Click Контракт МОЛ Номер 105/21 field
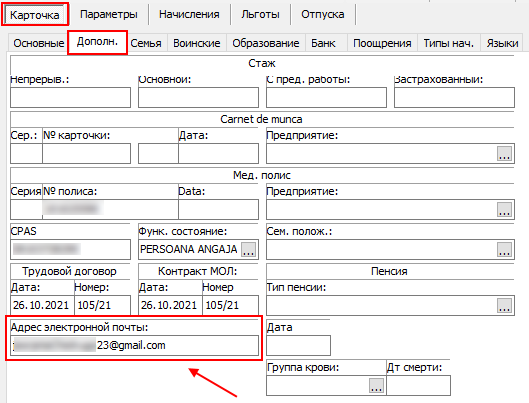 [230, 306]
